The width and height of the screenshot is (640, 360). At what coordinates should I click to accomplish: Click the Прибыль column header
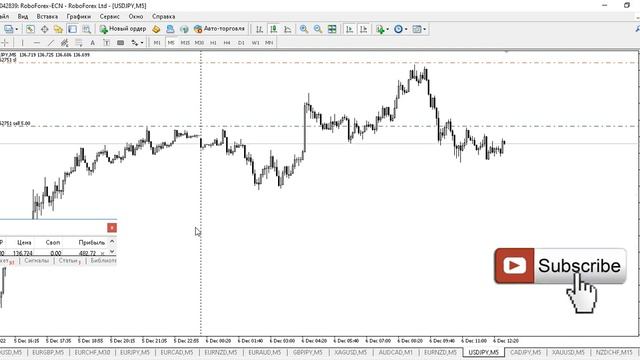click(91, 242)
